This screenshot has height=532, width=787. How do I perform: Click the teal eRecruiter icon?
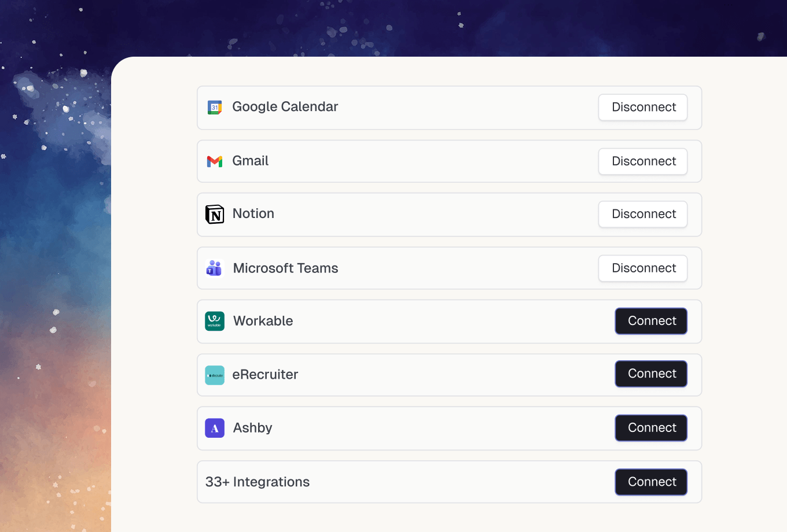[215, 375]
